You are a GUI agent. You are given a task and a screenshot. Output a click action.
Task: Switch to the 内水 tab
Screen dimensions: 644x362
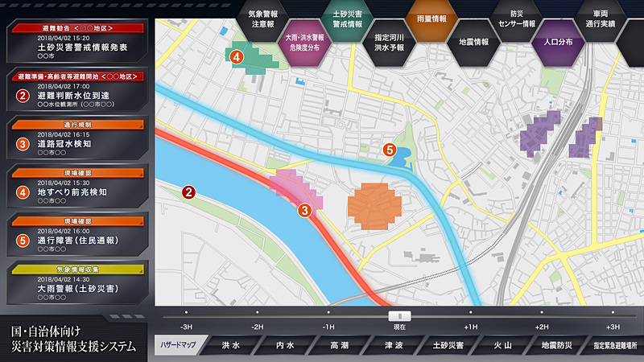[285, 345]
